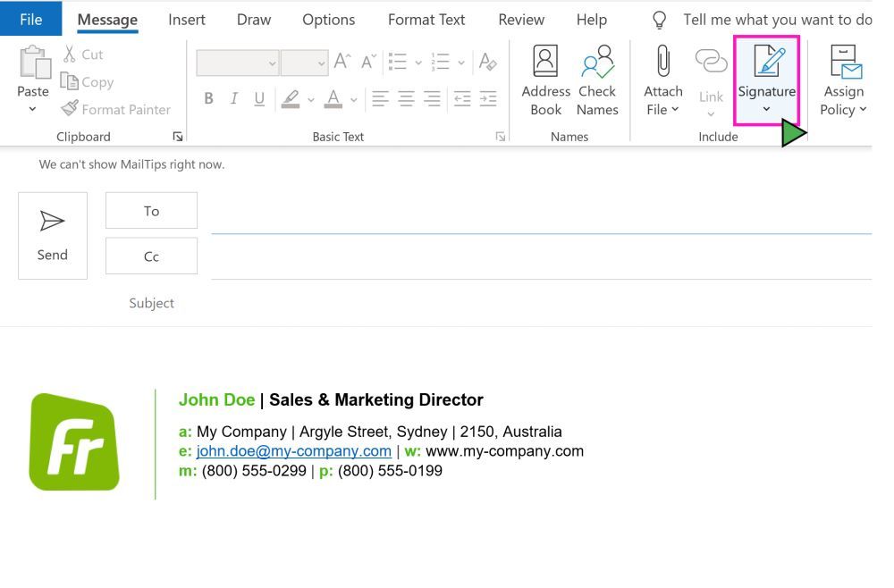Switch to the Format Text tab
The height and width of the screenshot is (588, 894).
(426, 19)
